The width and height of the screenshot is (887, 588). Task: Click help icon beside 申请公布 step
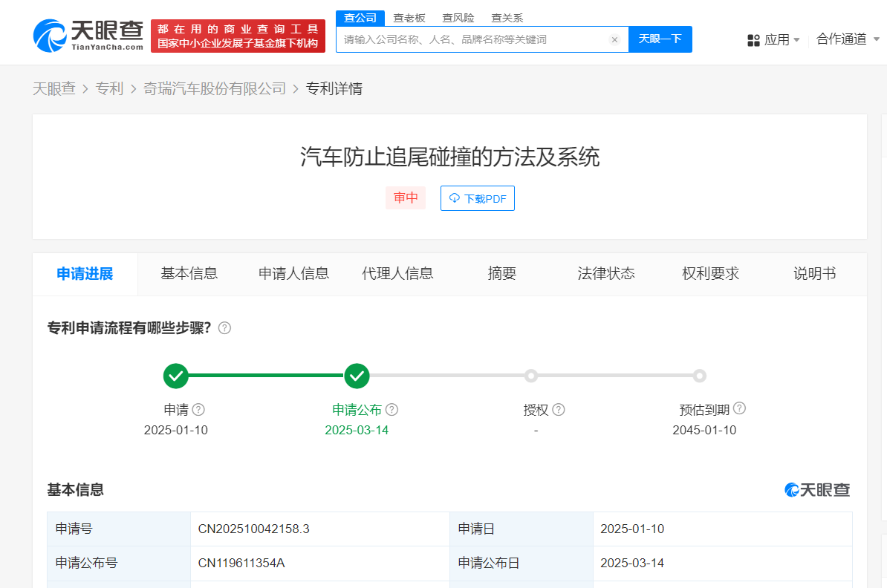[391, 410]
